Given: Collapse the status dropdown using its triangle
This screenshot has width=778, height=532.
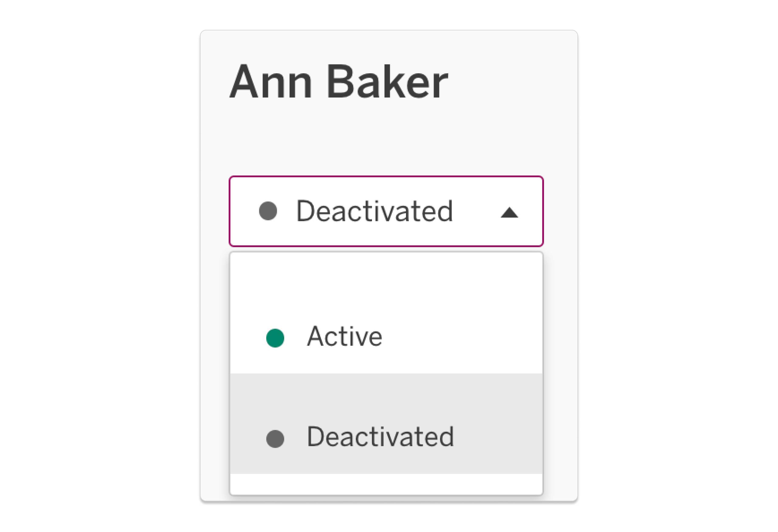Looking at the screenshot, I should pyautogui.click(x=509, y=212).
